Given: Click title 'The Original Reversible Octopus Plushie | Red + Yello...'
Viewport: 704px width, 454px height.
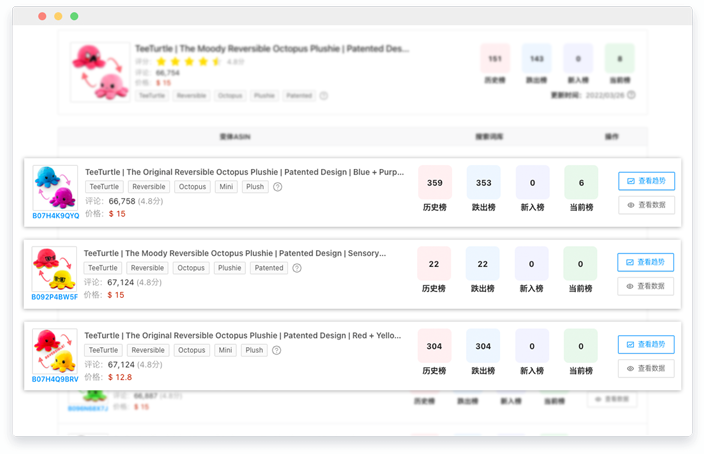Looking at the screenshot, I should point(243,335).
